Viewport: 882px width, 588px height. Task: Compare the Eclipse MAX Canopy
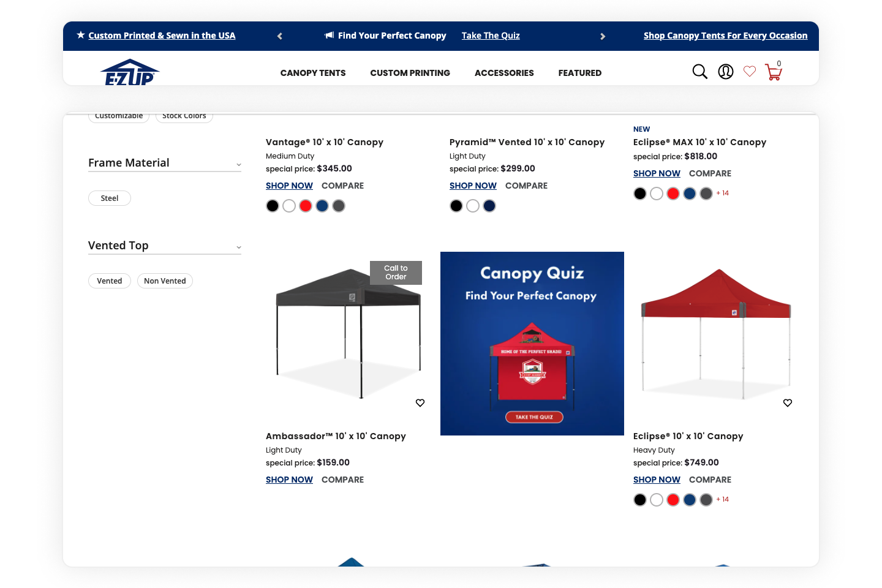click(x=710, y=173)
